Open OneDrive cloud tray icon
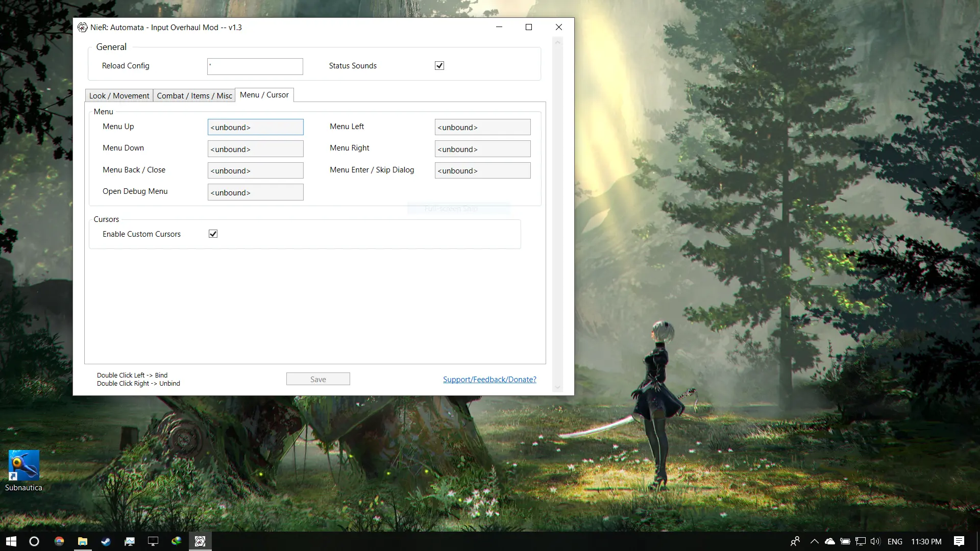 coord(830,541)
